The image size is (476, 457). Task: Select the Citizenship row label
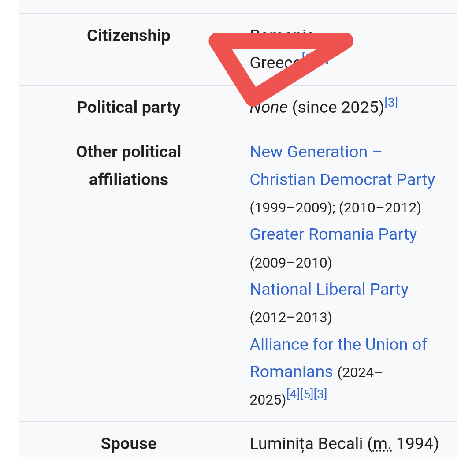click(129, 36)
